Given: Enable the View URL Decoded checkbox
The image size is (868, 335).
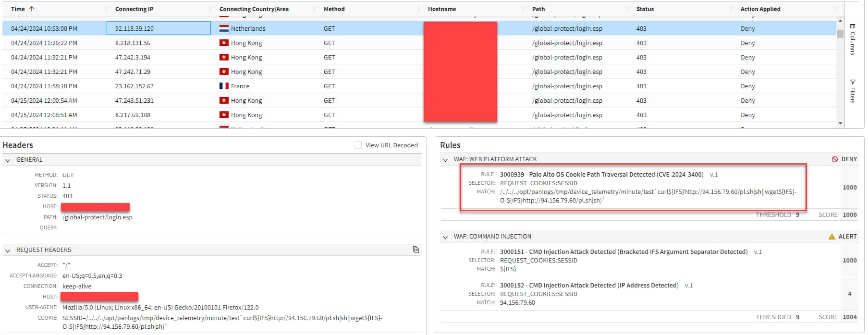Looking at the screenshot, I should pos(358,145).
